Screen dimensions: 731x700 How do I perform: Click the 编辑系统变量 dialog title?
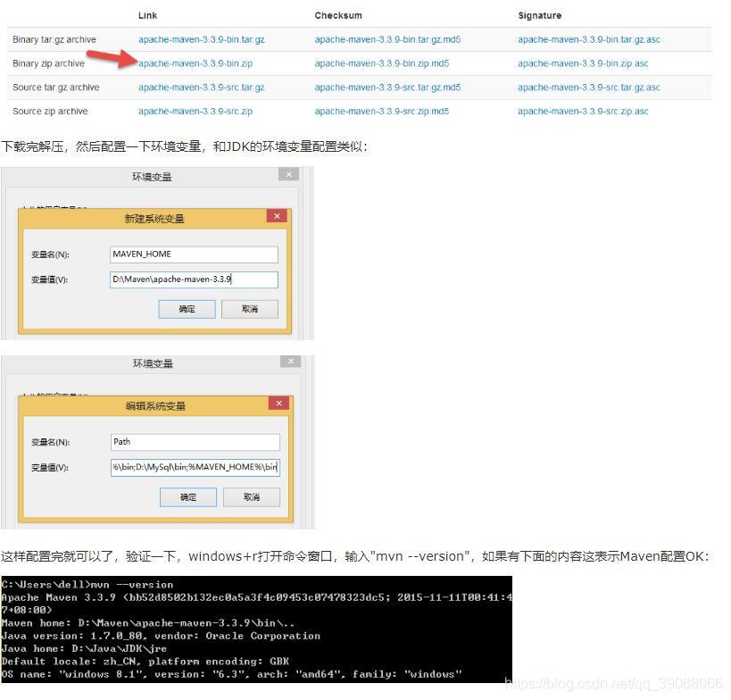[x=155, y=406]
